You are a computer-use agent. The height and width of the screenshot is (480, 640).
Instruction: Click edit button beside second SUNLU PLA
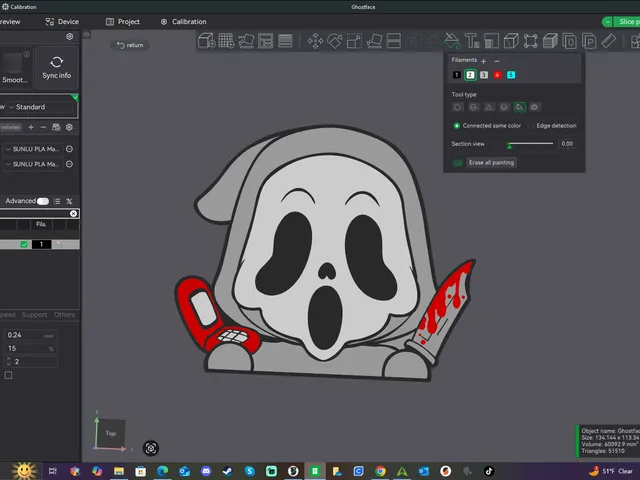[69, 164]
